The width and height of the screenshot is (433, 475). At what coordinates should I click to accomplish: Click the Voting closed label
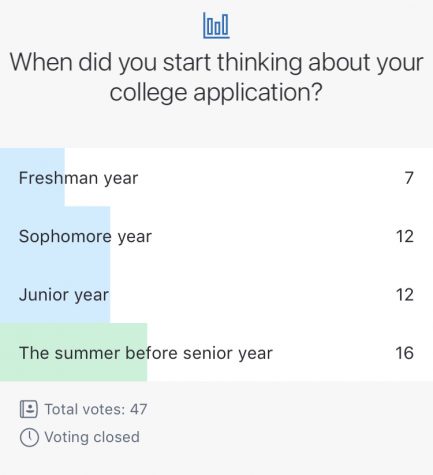point(92,437)
